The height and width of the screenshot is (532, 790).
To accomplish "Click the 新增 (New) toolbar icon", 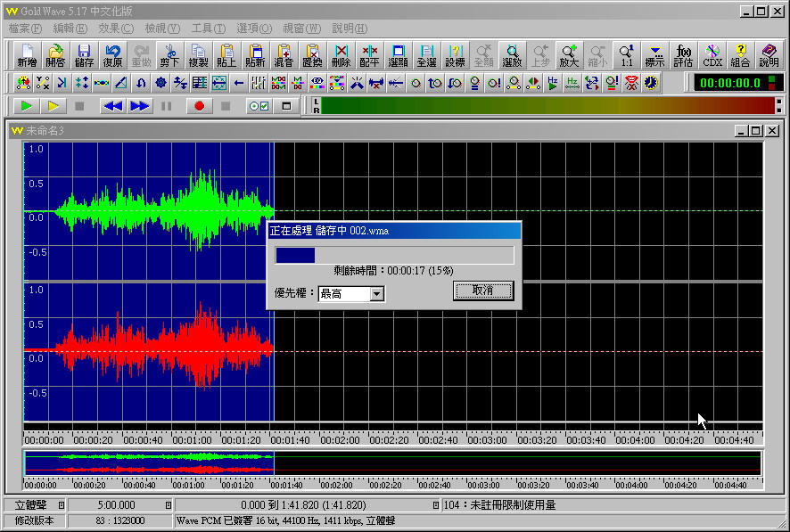I will (x=27, y=55).
